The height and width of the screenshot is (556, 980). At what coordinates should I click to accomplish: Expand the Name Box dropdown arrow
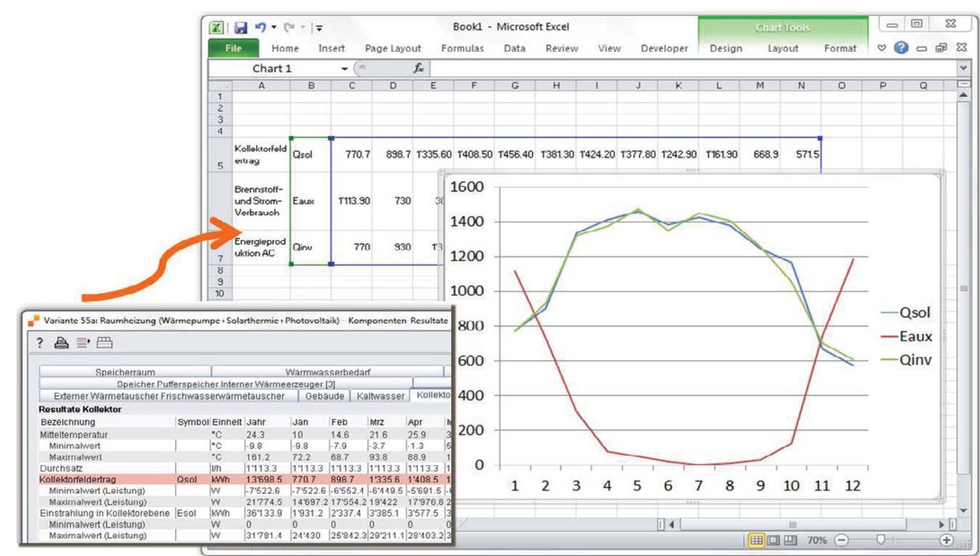coord(344,69)
